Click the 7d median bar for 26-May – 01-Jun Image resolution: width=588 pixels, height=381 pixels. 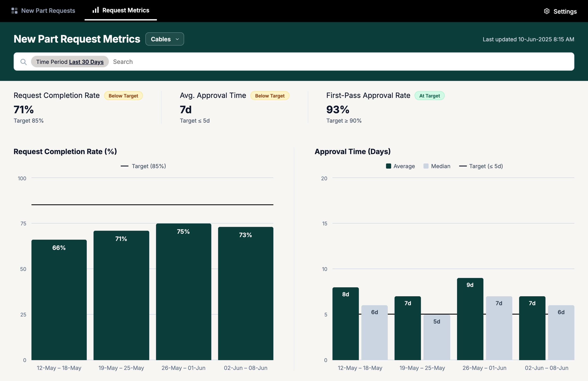499,328
